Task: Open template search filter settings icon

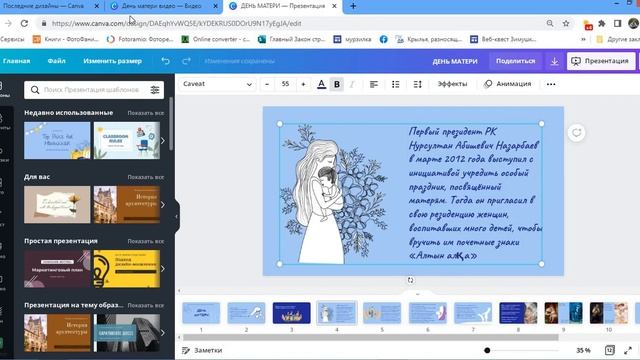Action: 155,90
